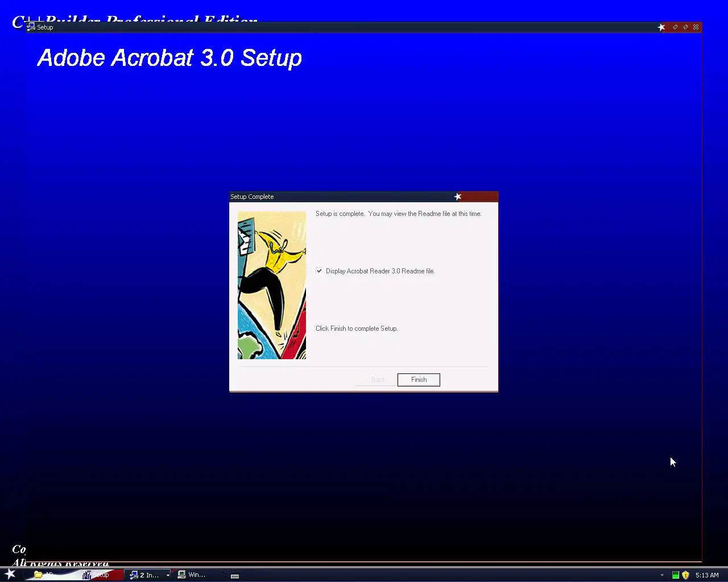Close the Setup background window

pyautogui.click(x=696, y=27)
